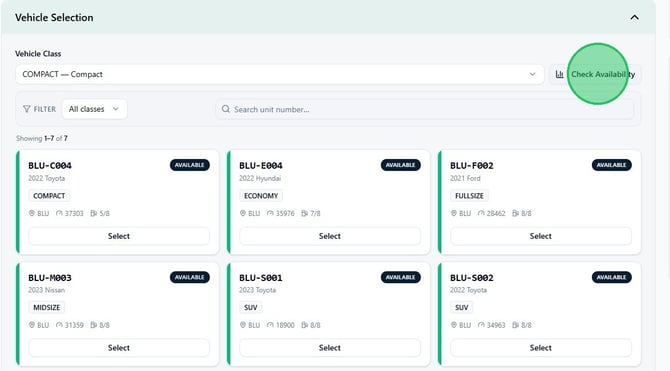This screenshot has height=371, width=670.
Task: Click the Showing 1–7 of 7 text
Action: 42,138
